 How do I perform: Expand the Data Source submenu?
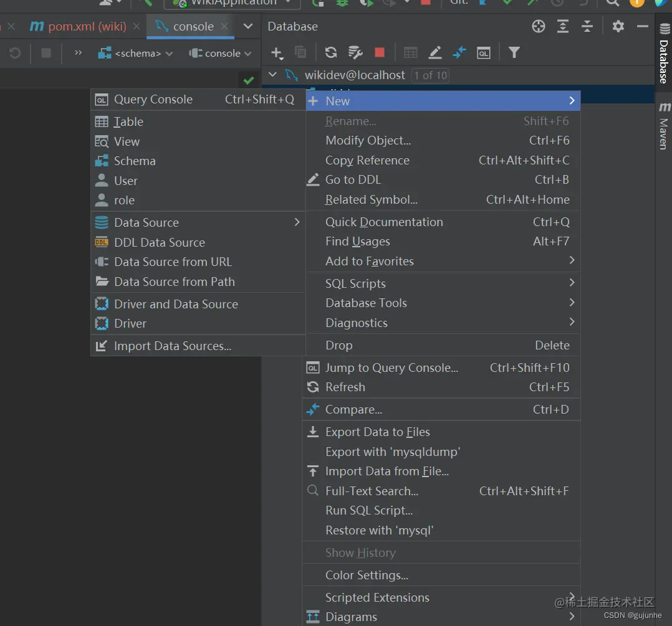[198, 222]
